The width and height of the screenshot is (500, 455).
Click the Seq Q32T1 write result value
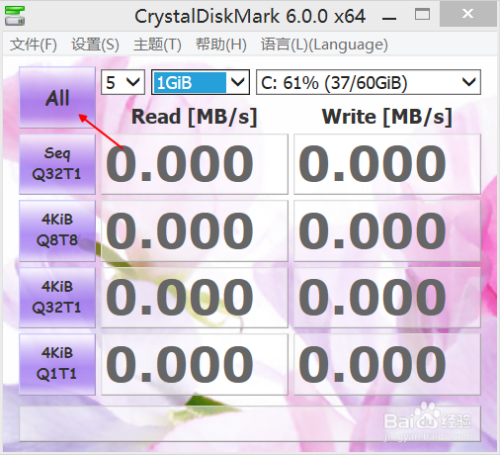(x=387, y=164)
